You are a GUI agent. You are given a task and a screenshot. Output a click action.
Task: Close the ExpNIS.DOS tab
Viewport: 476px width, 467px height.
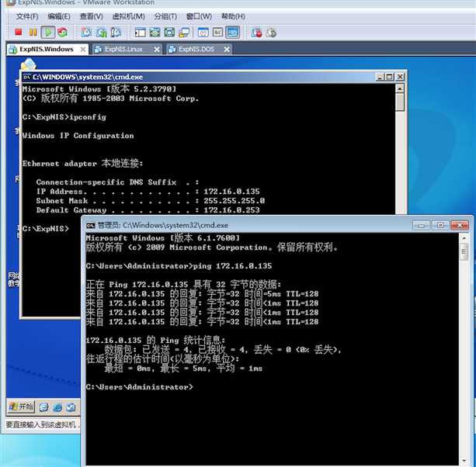227,49
